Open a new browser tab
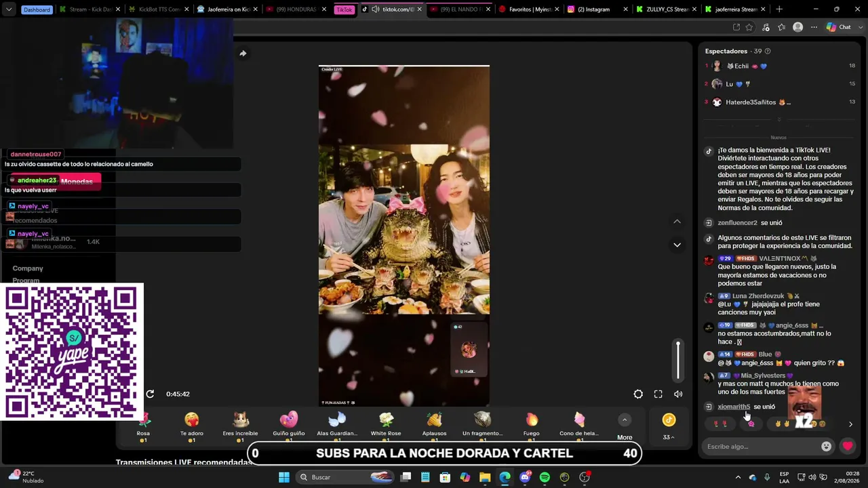 pos(778,9)
